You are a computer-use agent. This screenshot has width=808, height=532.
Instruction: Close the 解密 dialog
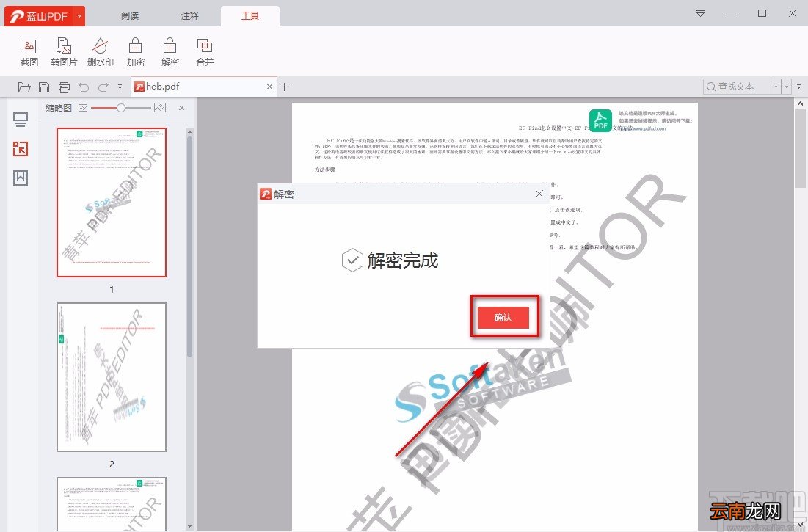click(539, 194)
